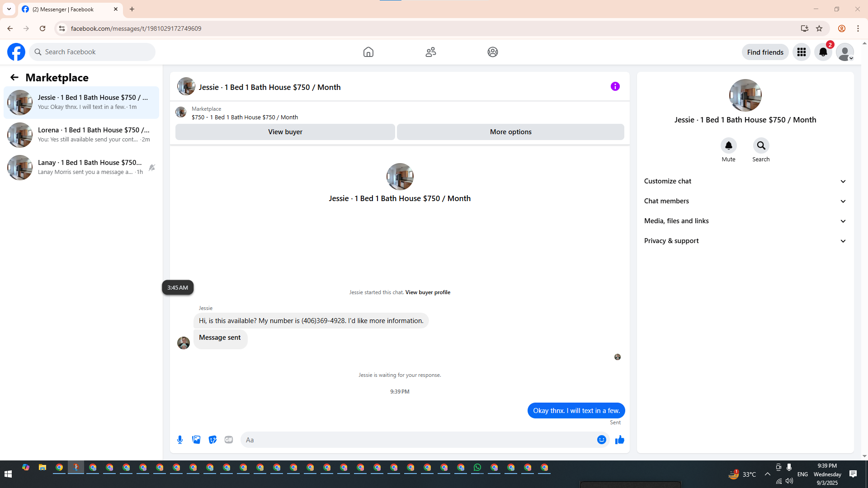Send a thumbs-up like
Image resolution: width=868 pixels, height=488 pixels.
click(x=620, y=440)
